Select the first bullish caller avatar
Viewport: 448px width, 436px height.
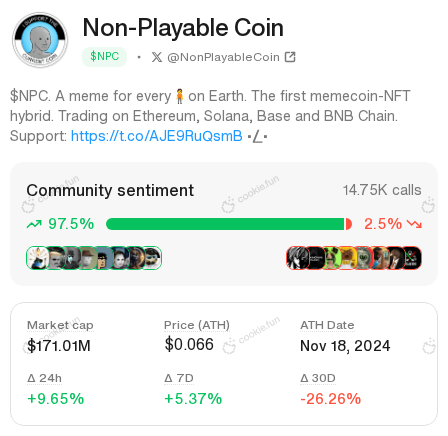[x=37, y=258]
